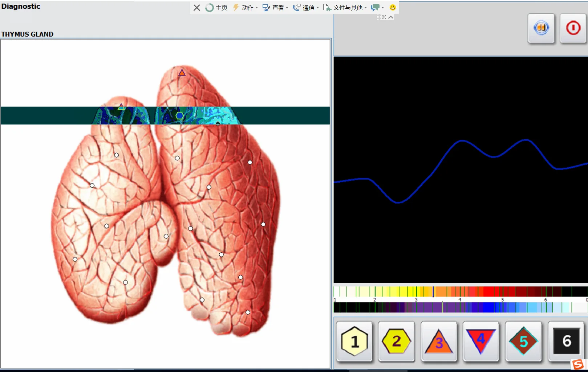
Task: Select the yellow hexagon level 2 button
Action: pos(396,341)
